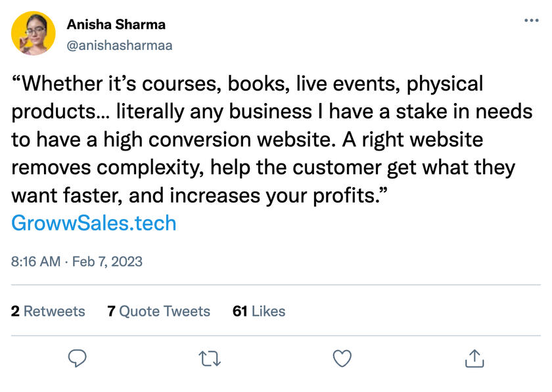Click the share tweet icon
This screenshot has height=392, width=552.
(x=474, y=358)
